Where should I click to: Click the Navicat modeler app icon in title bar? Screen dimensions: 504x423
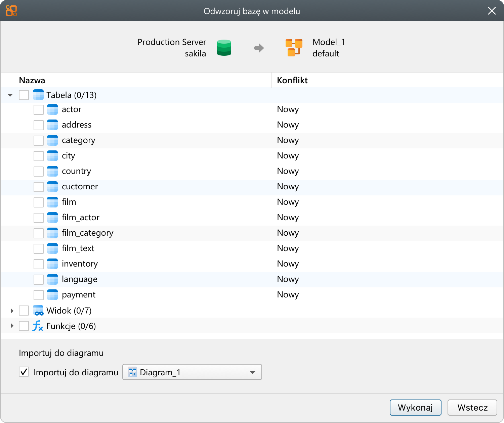pyautogui.click(x=11, y=11)
